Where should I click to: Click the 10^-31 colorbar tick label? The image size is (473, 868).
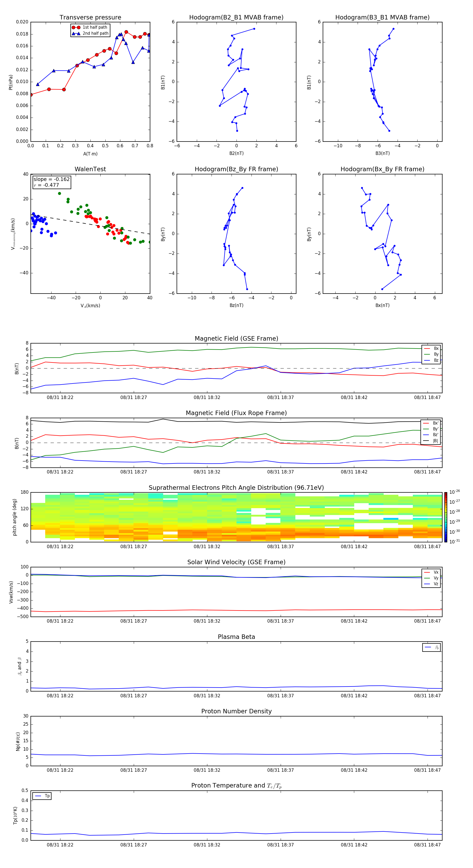[x=455, y=542]
